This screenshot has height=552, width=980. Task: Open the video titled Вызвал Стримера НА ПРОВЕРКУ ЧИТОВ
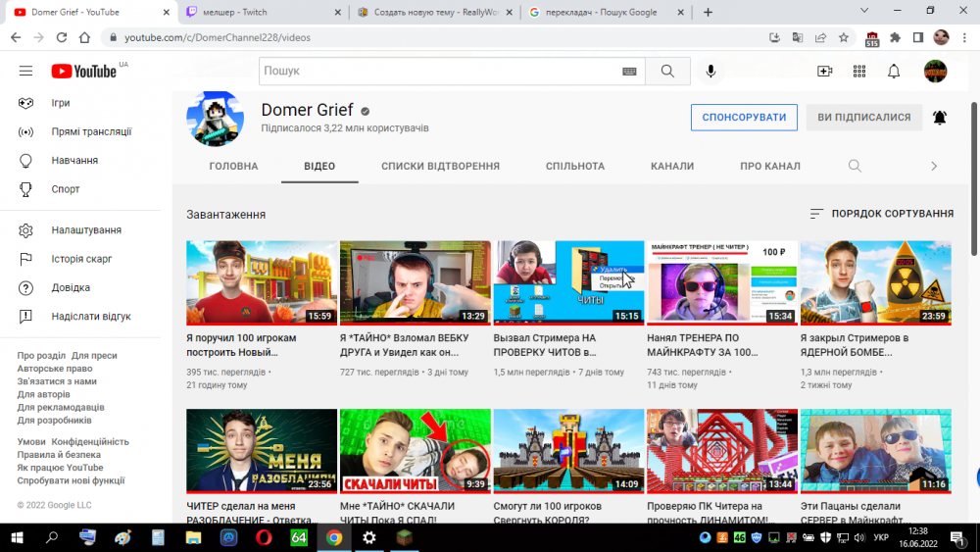[x=545, y=345]
